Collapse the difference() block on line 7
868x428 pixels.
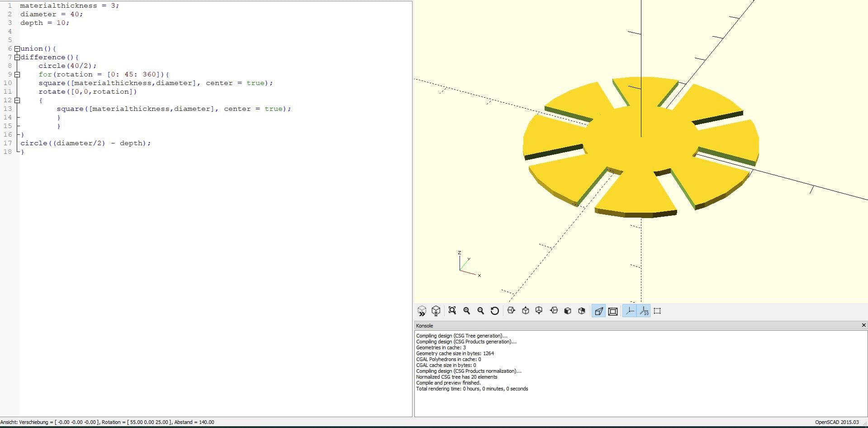(x=17, y=57)
